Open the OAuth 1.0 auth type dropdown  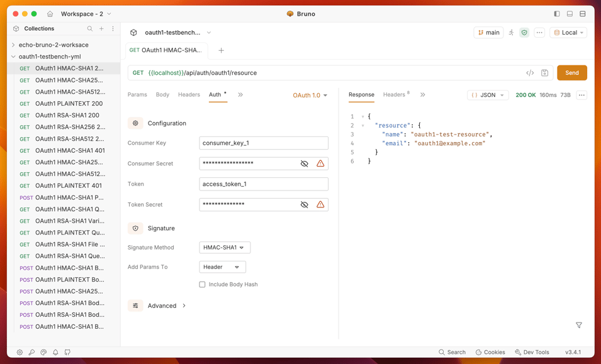tap(310, 96)
